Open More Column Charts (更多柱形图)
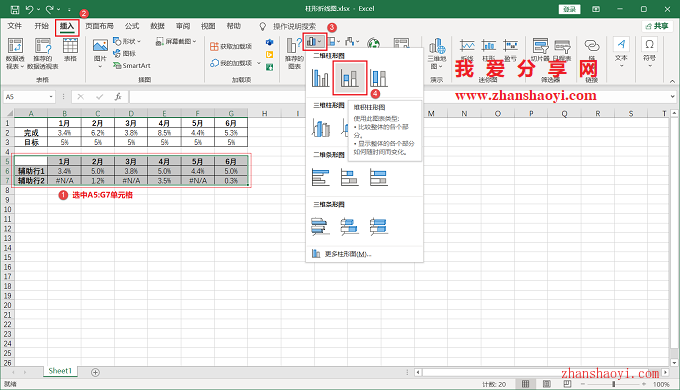Screen dimensions: 680x390 pyautogui.click(x=342, y=254)
